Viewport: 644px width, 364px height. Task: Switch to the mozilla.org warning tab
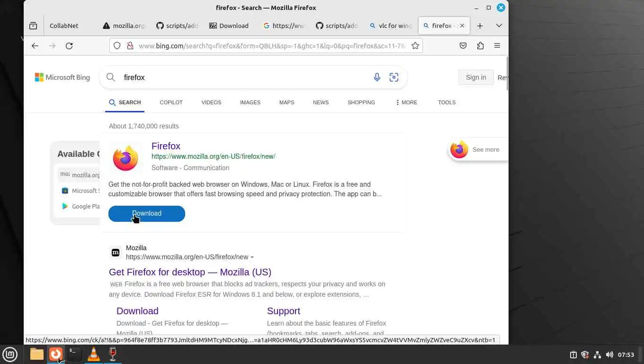(x=124, y=26)
